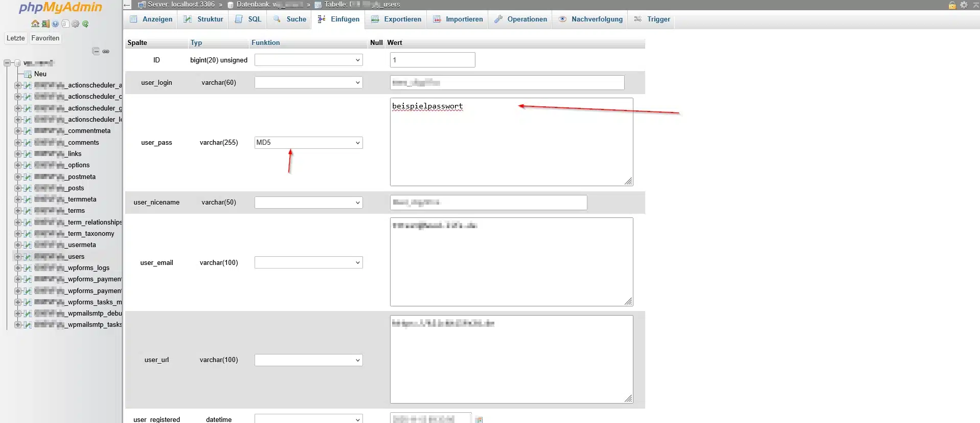Click the Tabelle breadcrumb table icon
The width and height of the screenshot is (980, 423).
click(x=318, y=5)
